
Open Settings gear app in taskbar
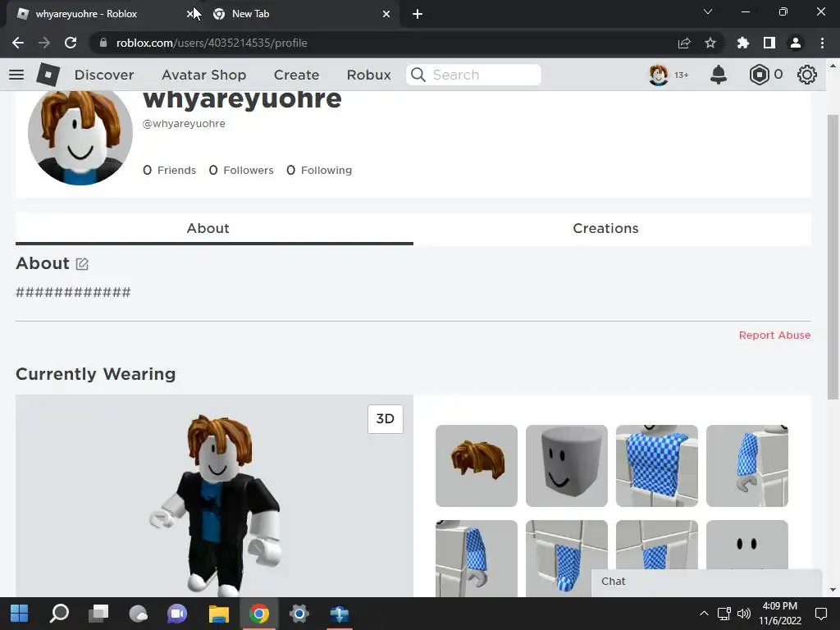click(299, 614)
